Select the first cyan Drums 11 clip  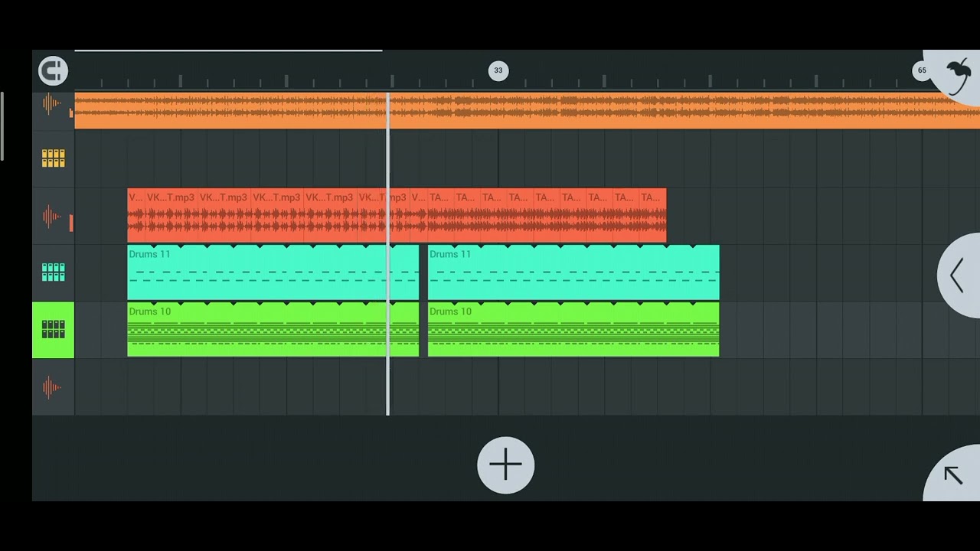pyautogui.click(x=273, y=272)
